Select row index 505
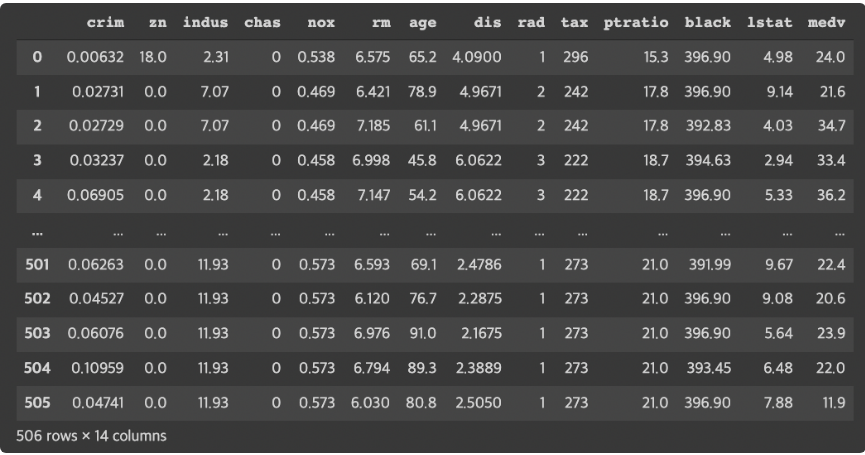Viewport: 865px width, 455px height. 37,403
